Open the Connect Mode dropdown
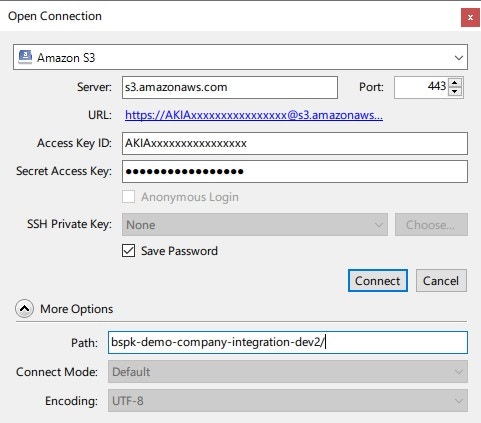This screenshot has width=481, height=423. click(288, 372)
